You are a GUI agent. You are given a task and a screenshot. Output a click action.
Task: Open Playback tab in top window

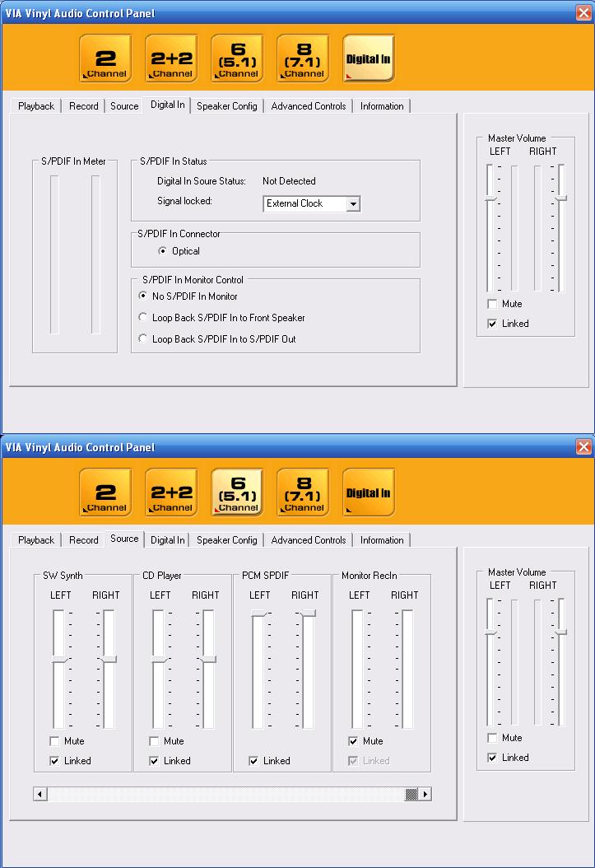tap(36, 105)
